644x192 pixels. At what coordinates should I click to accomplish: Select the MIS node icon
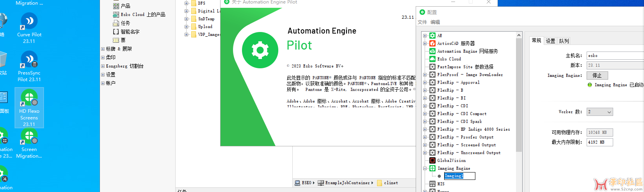pos(432,184)
